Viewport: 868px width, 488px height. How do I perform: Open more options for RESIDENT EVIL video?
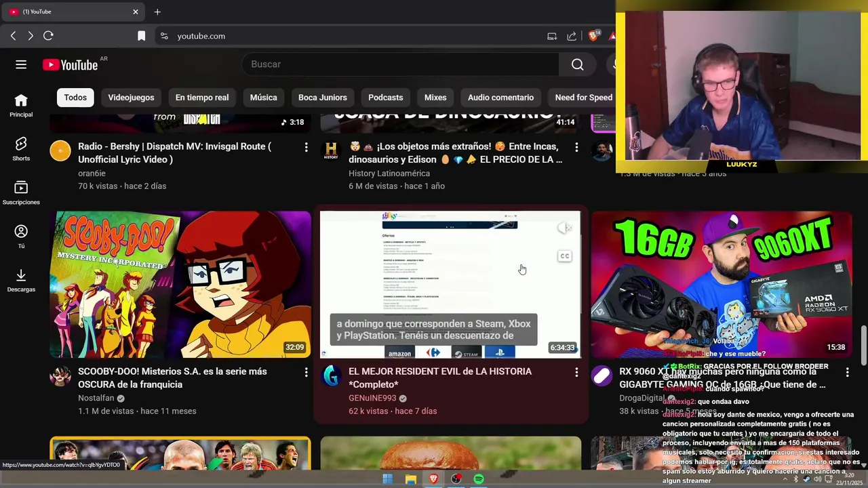click(576, 372)
